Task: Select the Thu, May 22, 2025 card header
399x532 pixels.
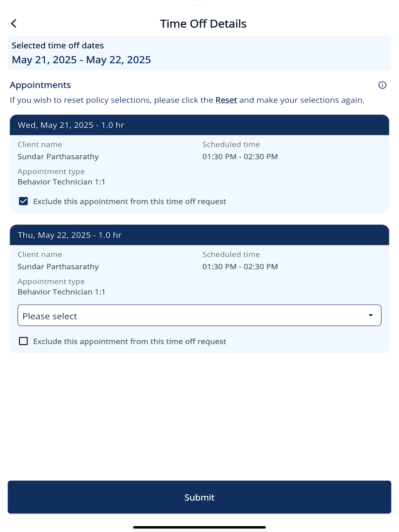Action: [199, 235]
